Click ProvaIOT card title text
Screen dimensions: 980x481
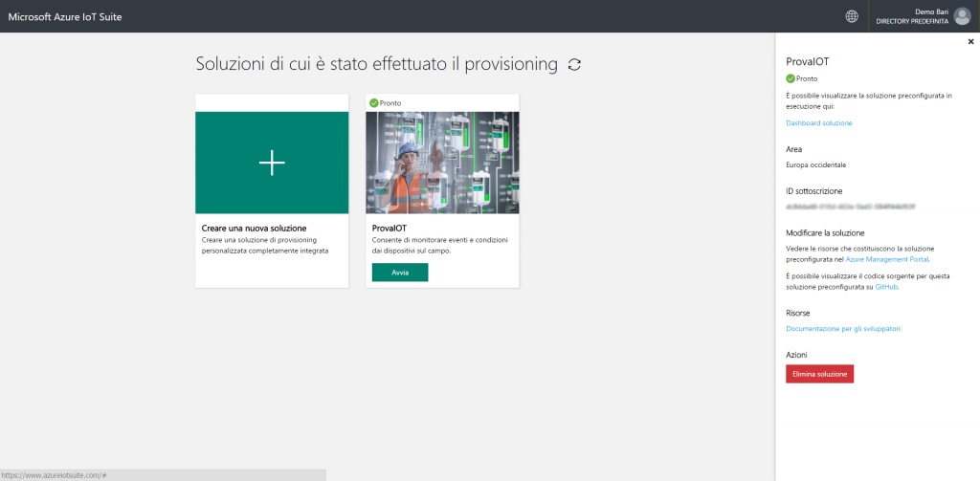(390, 228)
